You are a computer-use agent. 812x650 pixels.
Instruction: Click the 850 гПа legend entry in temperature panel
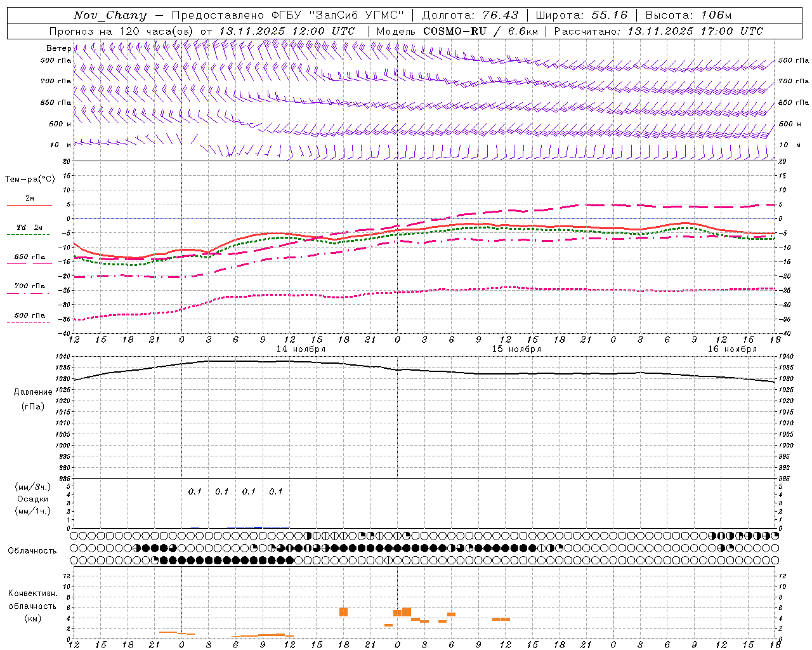tap(30, 256)
